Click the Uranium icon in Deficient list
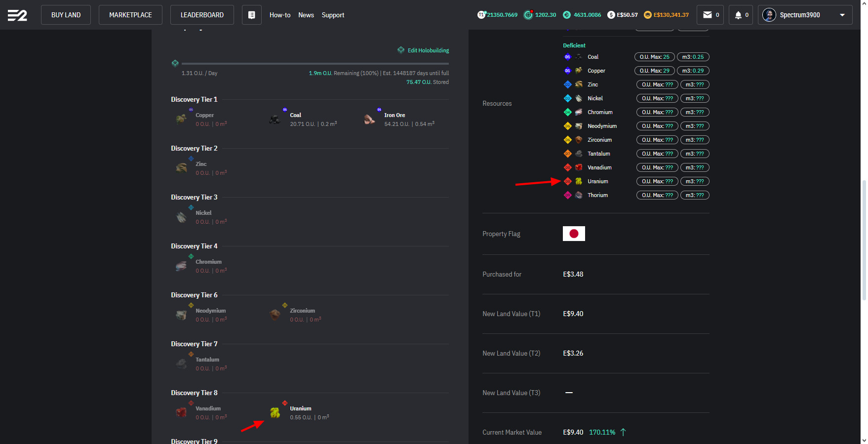This screenshot has height=444, width=868. coord(579,181)
